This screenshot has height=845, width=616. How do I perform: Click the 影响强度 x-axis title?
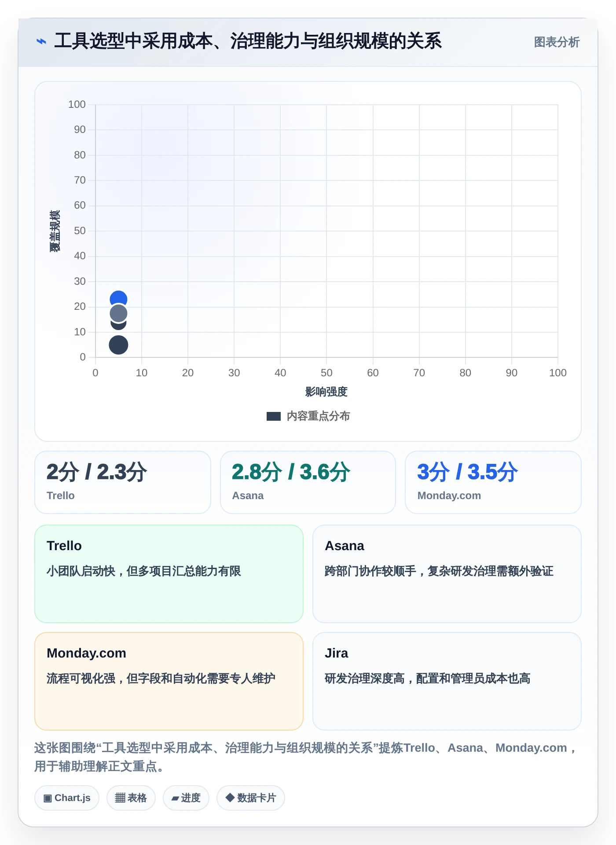[x=326, y=392]
